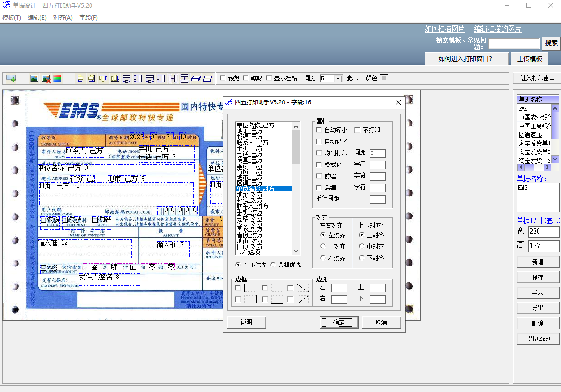This screenshot has width=561, height=392.
Task: Click the align left edges icon
Action: coord(80,78)
